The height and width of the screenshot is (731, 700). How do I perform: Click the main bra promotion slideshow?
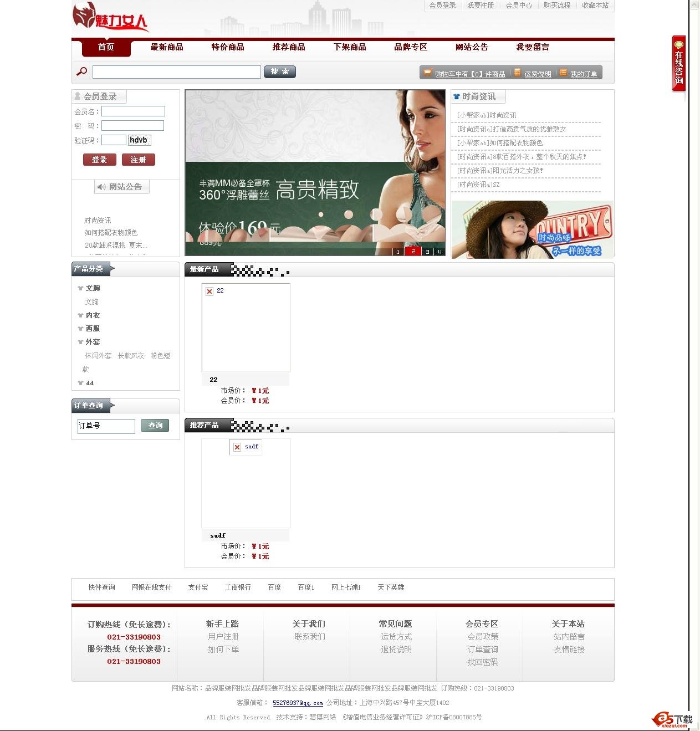pos(315,173)
